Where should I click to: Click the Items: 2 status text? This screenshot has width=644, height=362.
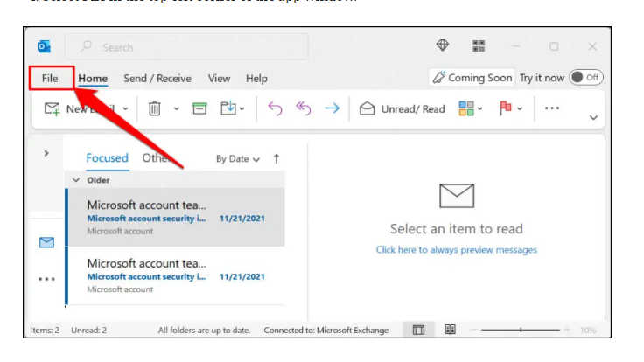(45, 330)
